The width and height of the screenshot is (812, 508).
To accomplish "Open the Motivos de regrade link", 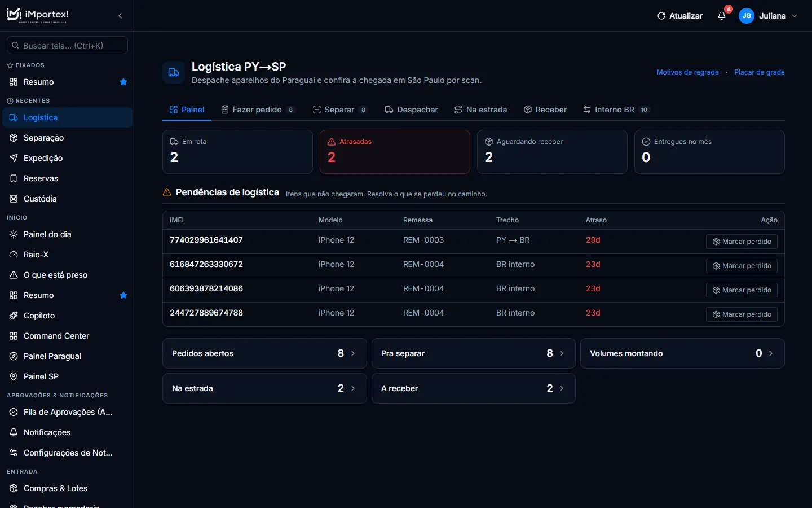I will 687,72.
